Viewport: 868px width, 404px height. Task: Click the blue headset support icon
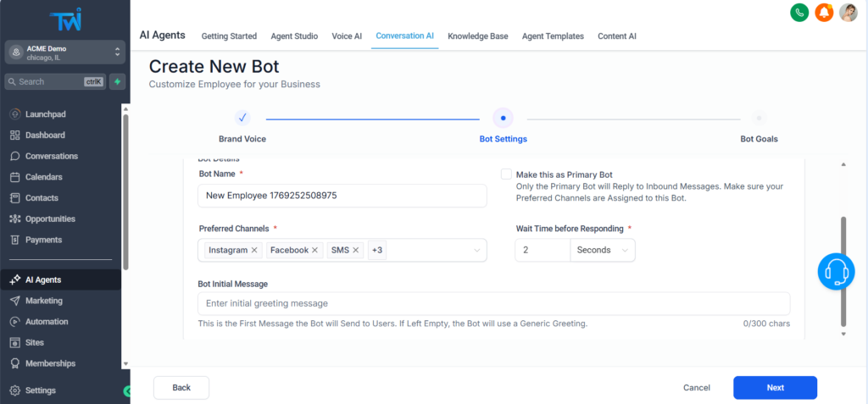click(836, 271)
